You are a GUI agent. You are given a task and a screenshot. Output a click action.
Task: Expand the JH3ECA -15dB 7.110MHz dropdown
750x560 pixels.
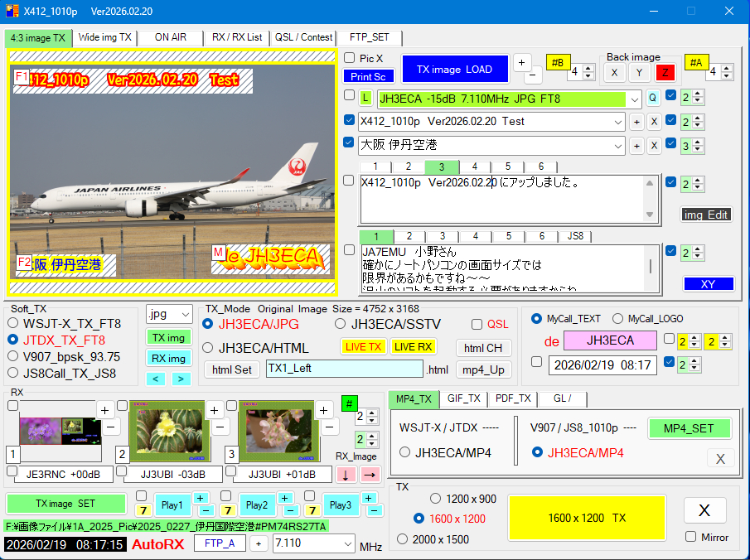pos(634,99)
